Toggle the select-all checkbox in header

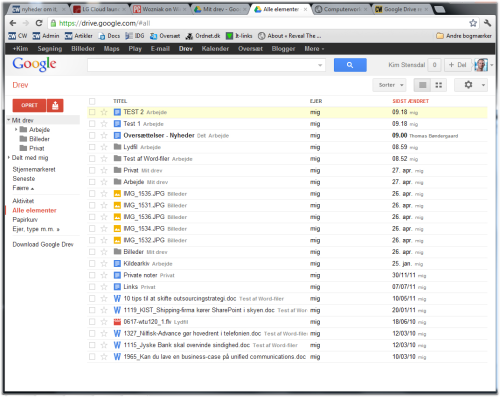pos(92,101)
